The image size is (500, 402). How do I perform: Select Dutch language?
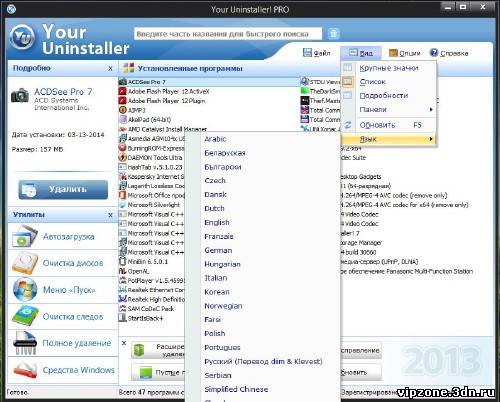214,209
